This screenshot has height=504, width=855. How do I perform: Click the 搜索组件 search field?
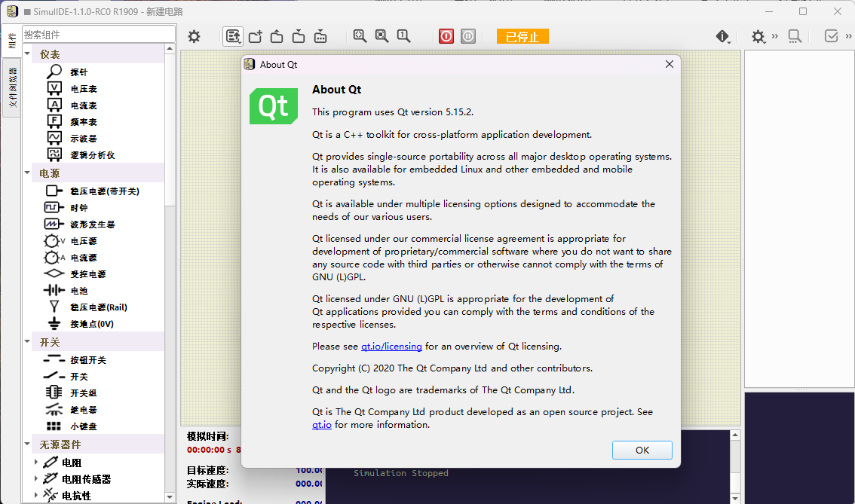tap(97, 35)
